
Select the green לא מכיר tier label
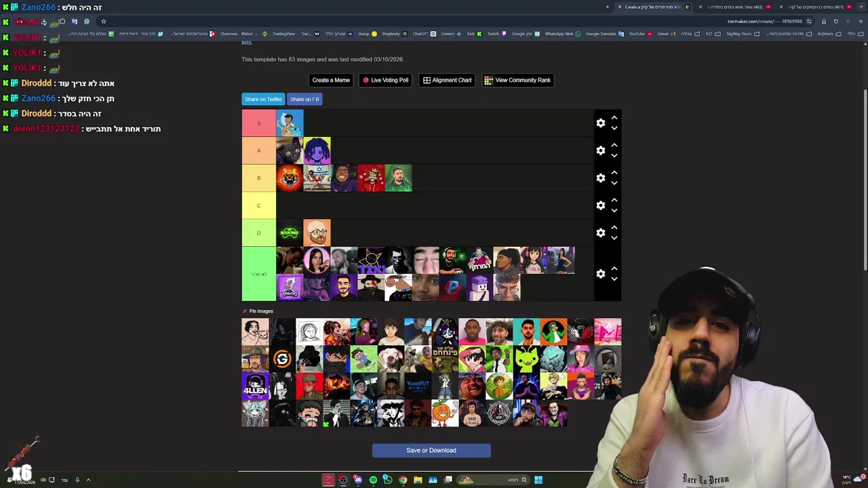pos(258,274)
